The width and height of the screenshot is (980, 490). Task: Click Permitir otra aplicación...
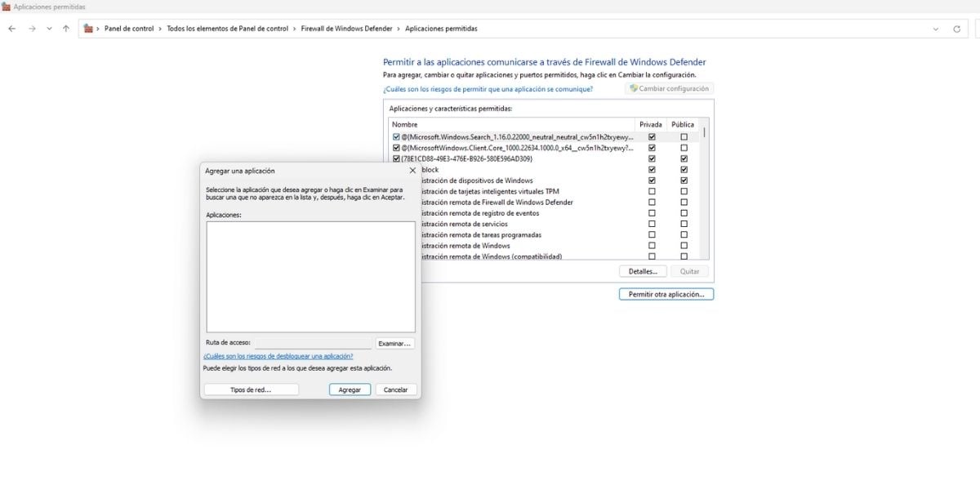tap(666, 294)
